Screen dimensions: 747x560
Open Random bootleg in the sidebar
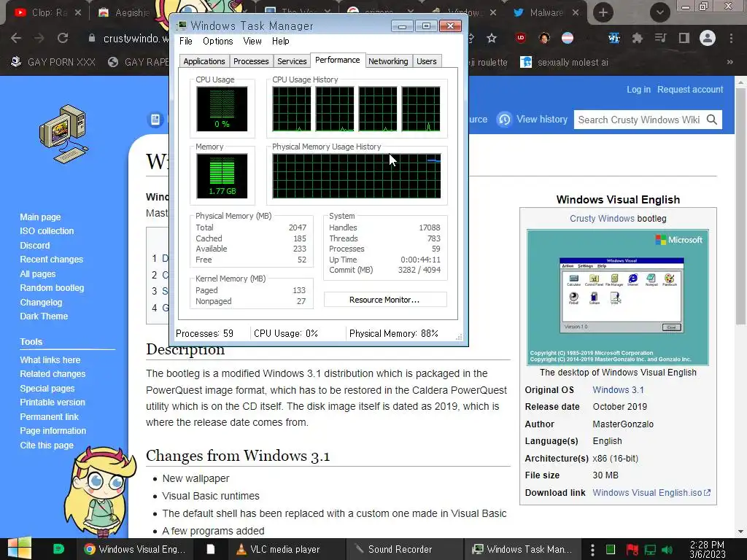coord(52,288)
